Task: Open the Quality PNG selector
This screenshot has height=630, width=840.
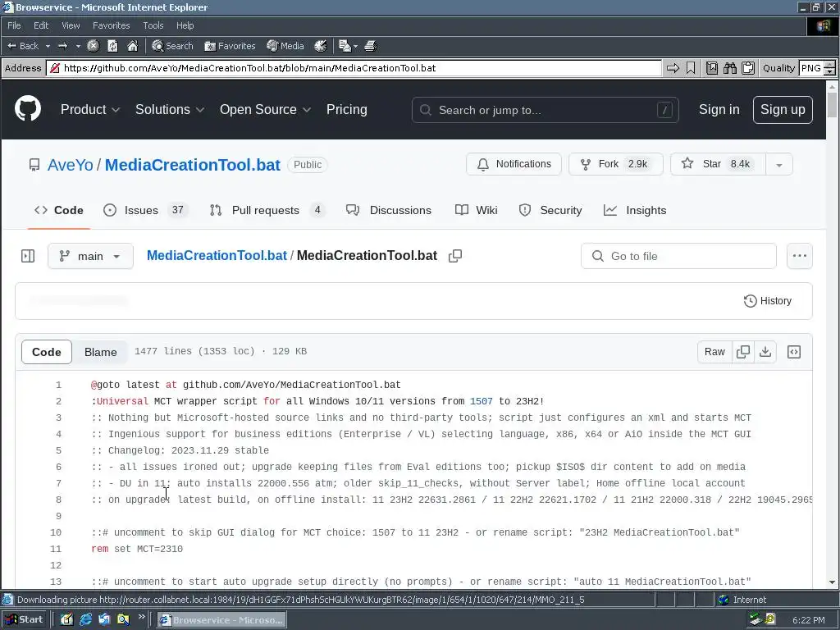Action: (x=816, y=68)
